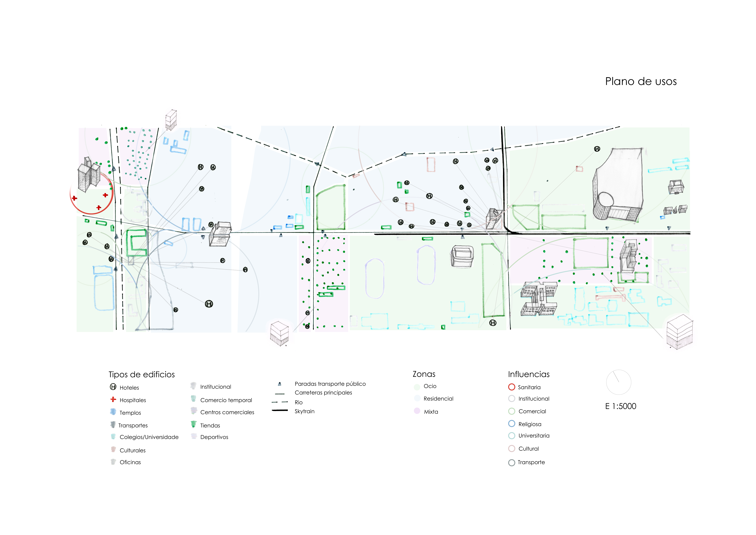Click the E 1:5000 scale text
Image resolution: width=756 pixels, height=535 pixels.
coord(621,406)
